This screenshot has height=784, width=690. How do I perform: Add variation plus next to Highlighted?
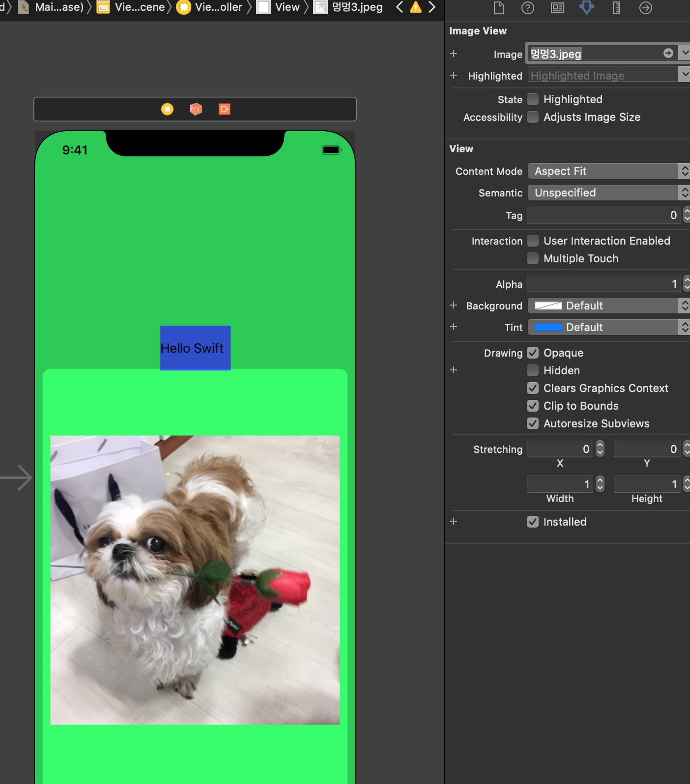[x=454, y=75]
